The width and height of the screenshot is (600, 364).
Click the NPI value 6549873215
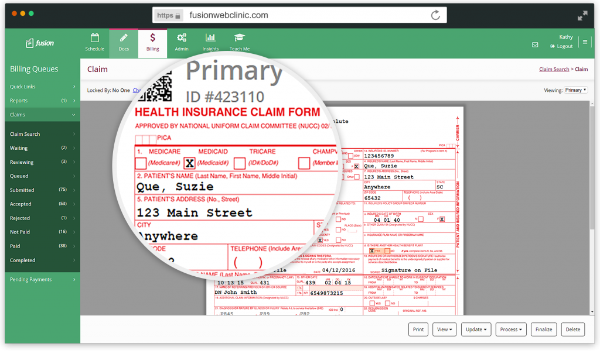(x=326, y=293)
